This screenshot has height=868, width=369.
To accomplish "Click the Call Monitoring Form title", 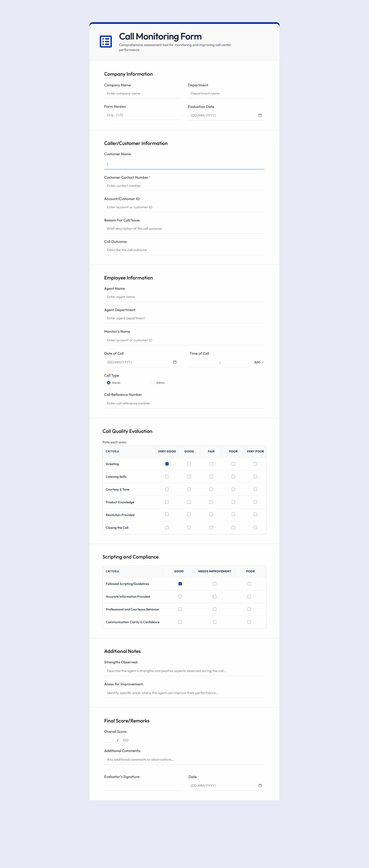I will pyautogui.click(x=160, y=36).
